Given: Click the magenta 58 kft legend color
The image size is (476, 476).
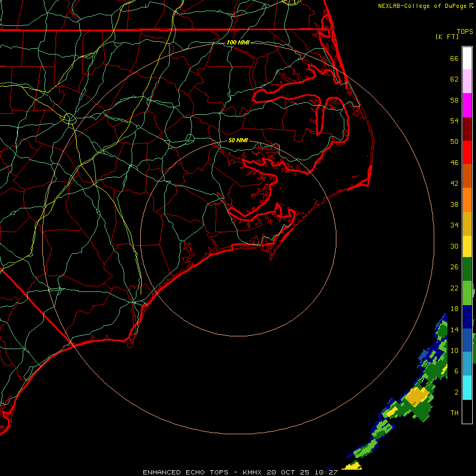Looking at the screenshot, I should (x=467, y=105).
